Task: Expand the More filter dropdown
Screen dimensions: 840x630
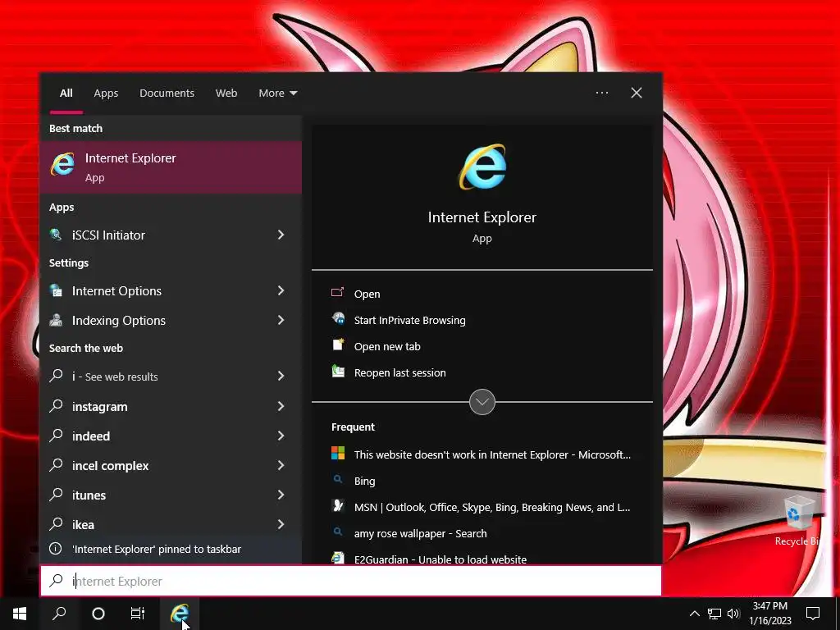Action: 277,94
